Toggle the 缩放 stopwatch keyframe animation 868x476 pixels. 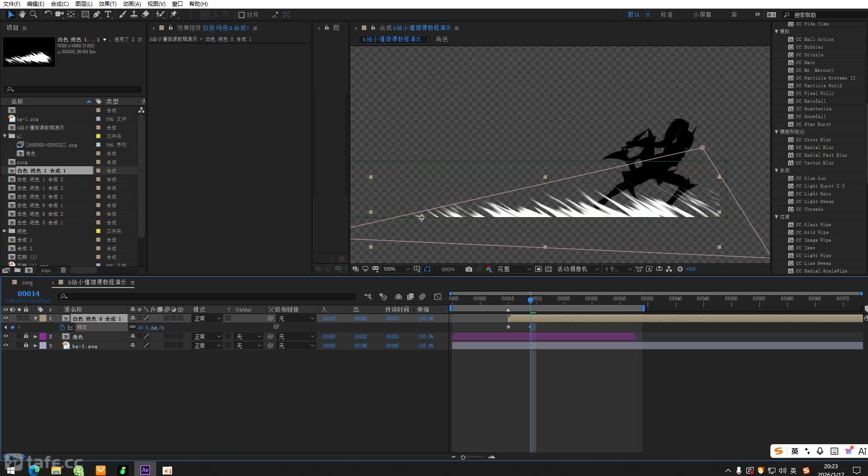(x=62, y=327)
